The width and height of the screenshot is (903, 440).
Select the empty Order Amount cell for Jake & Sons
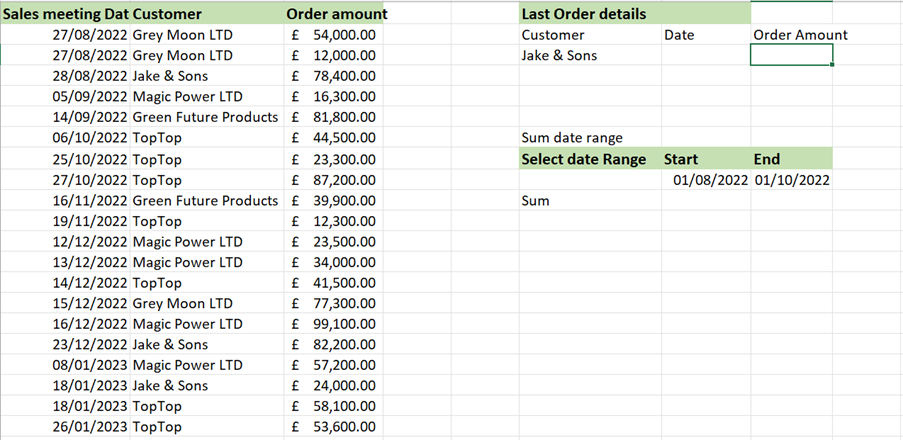[791, 56]
